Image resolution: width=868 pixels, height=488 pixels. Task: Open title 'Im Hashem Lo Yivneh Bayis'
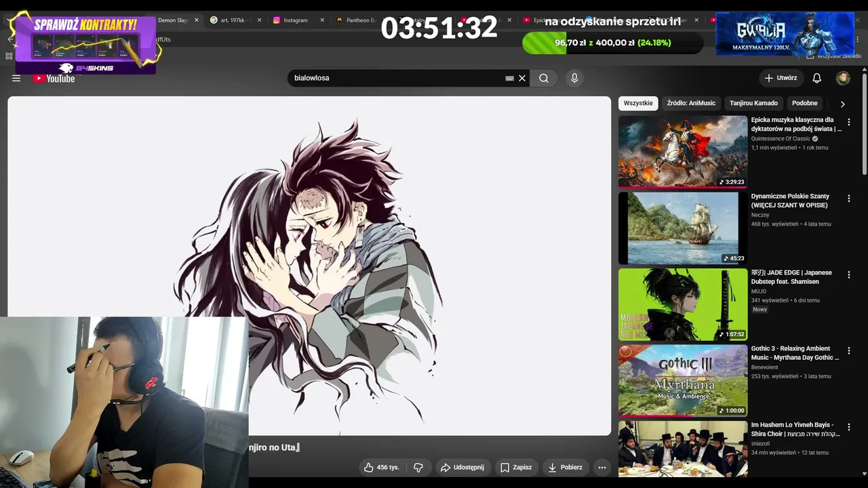795,429
